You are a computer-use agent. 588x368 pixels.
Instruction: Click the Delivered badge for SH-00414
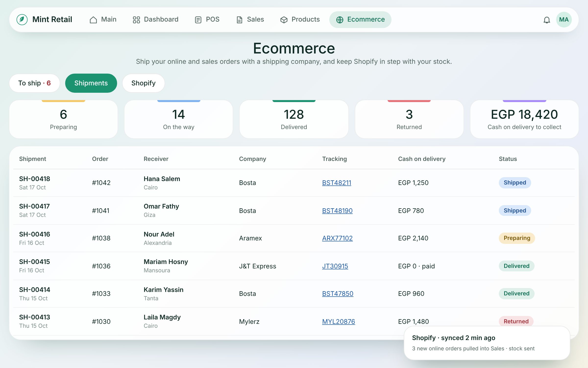516,294
